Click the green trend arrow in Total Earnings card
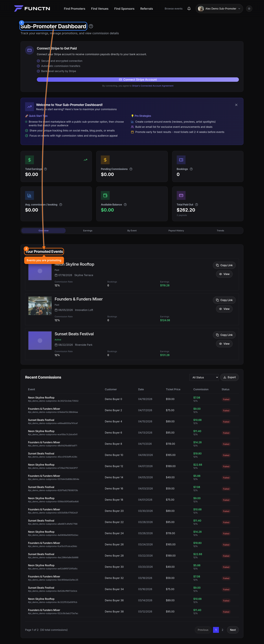264x644 pixels. (x=86, y=160)
